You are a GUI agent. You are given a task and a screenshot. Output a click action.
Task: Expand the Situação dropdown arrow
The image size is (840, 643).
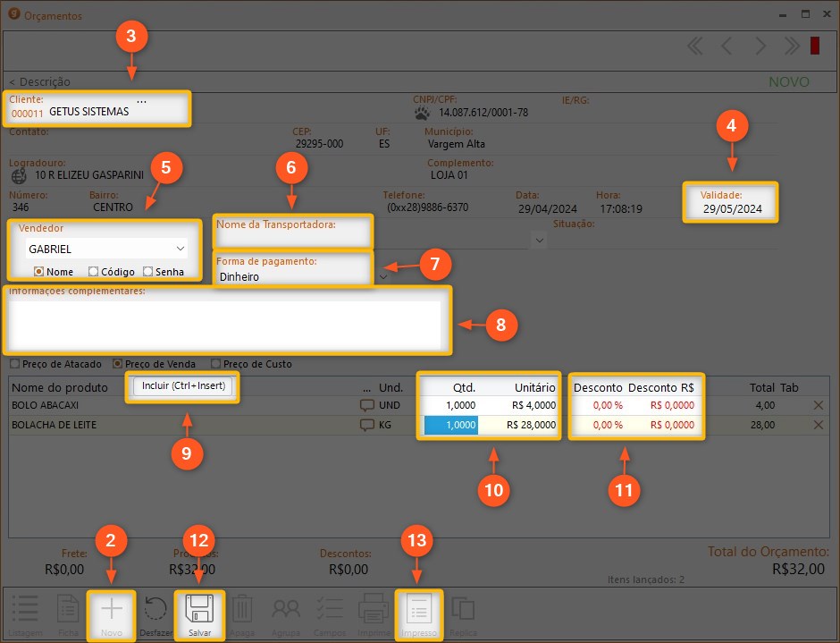[538, 240]
